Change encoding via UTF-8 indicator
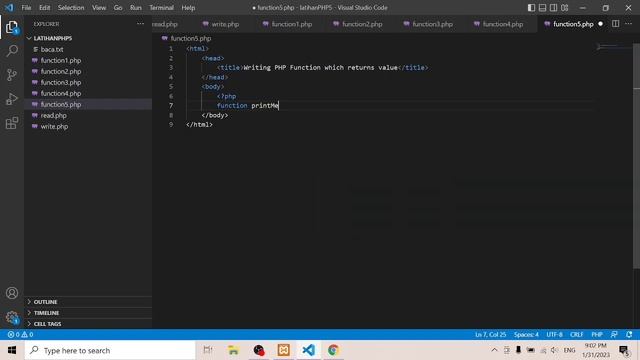Viewport: 640px width, 360px height. [554, 334]
